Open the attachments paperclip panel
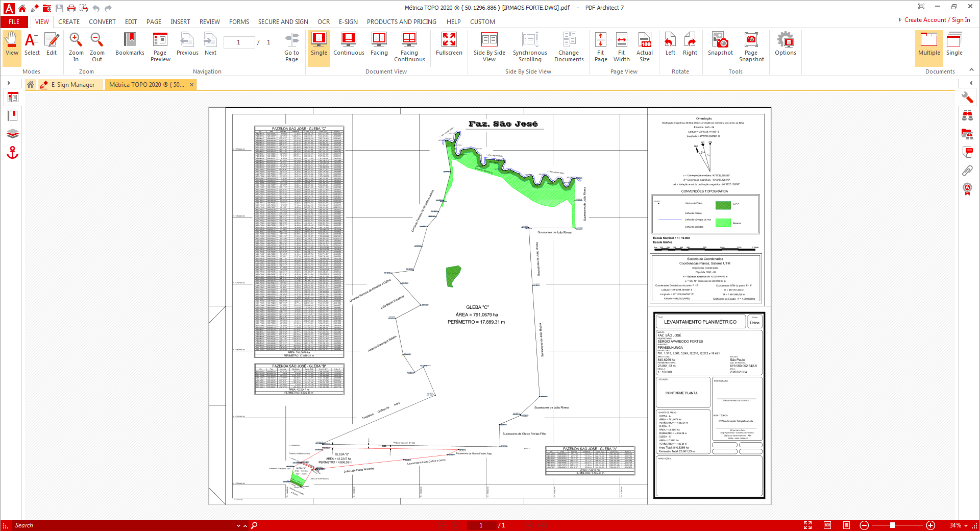The height and width of the screenshot is (531, 980). (967, 171)
